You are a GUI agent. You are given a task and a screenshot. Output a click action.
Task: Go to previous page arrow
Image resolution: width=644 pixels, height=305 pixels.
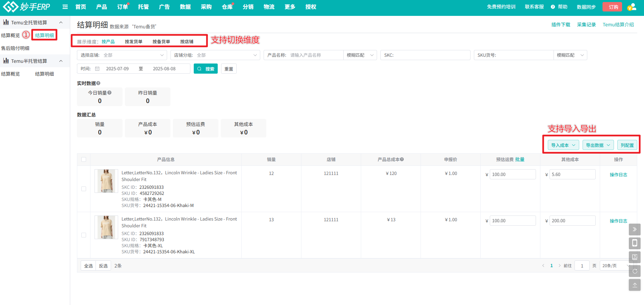point(543,265)
